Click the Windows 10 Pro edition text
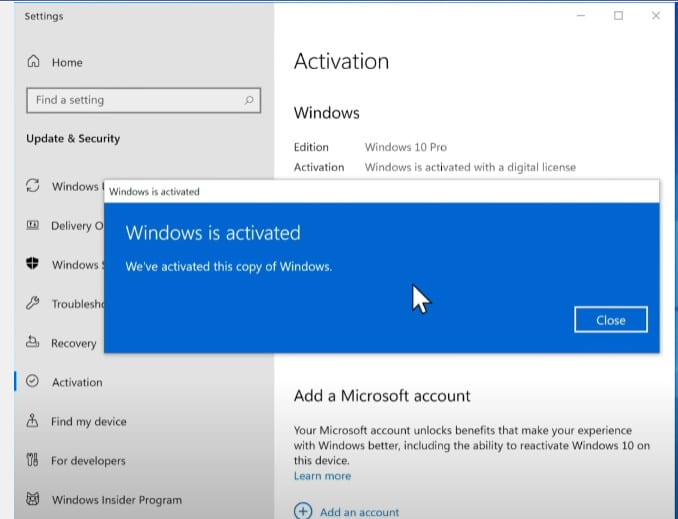 tap(406, 147)
